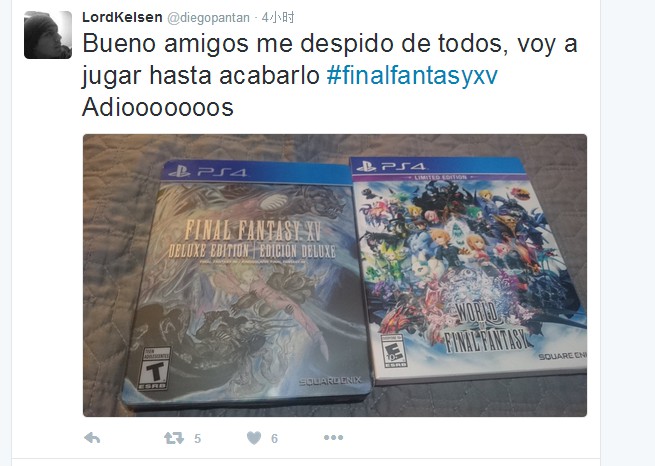Follow the #finalfantasyxv hashtag link
655x466 pixels.
click(x=412, y=76)
